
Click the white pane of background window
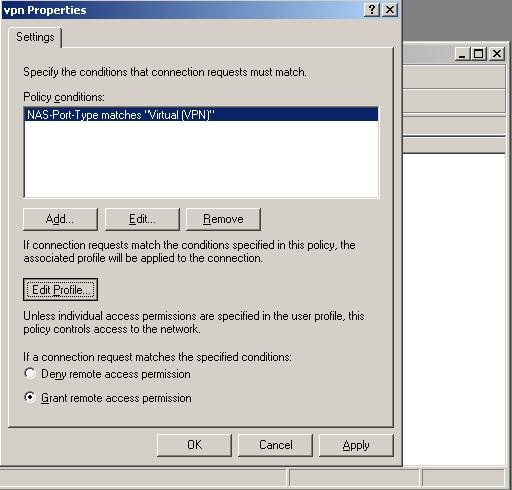coord(454,309)
